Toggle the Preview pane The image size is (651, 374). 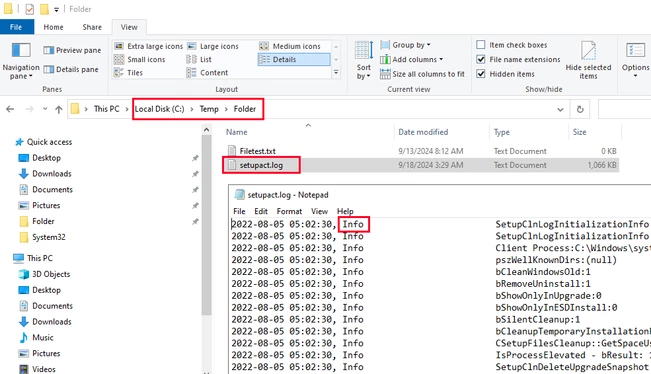[72, 50]
